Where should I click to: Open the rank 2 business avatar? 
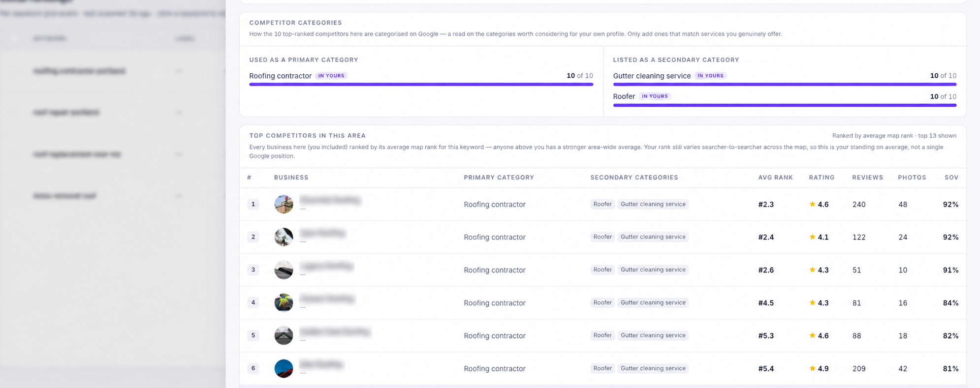point(284,237)
